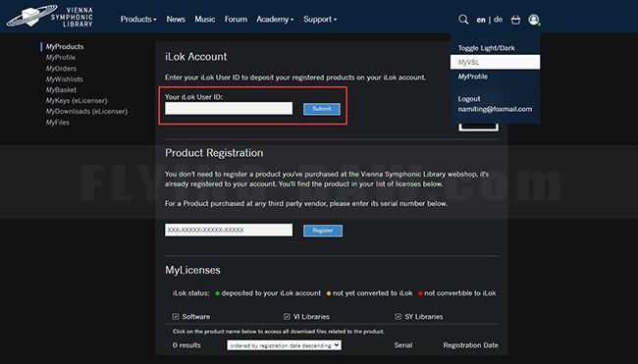Focus the product serial number field
The width and height of the screenshot is (638, 364).
pyautogui.click(x=229, y=230)
